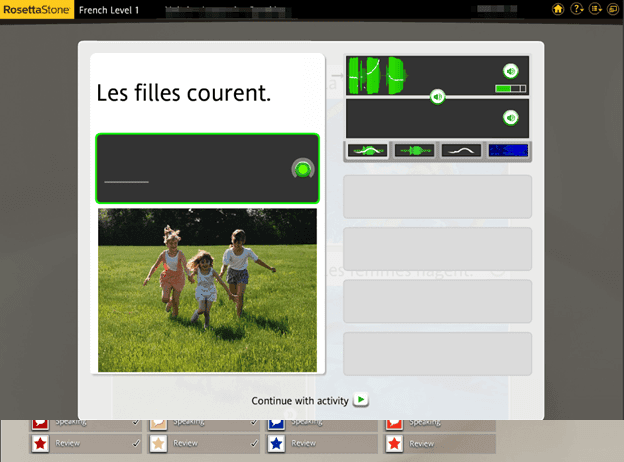Open the Help menu icon

coord(577,9)
